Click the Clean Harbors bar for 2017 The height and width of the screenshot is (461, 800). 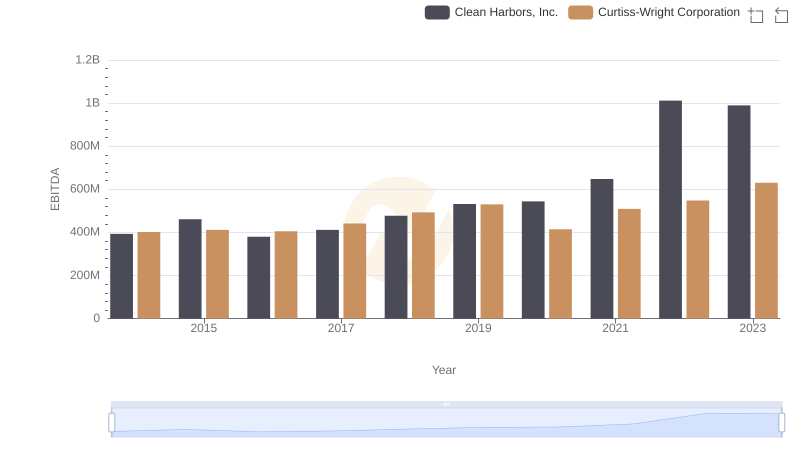(x=328, y=274)
